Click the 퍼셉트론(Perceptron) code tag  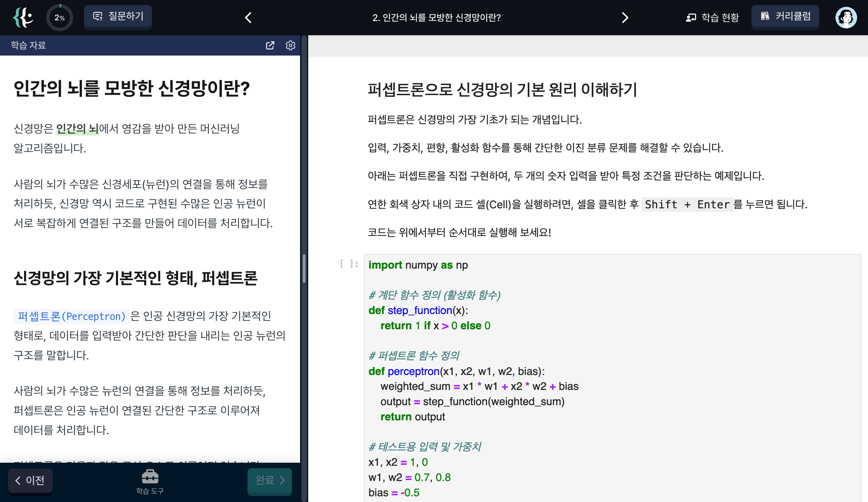point(72,316)
